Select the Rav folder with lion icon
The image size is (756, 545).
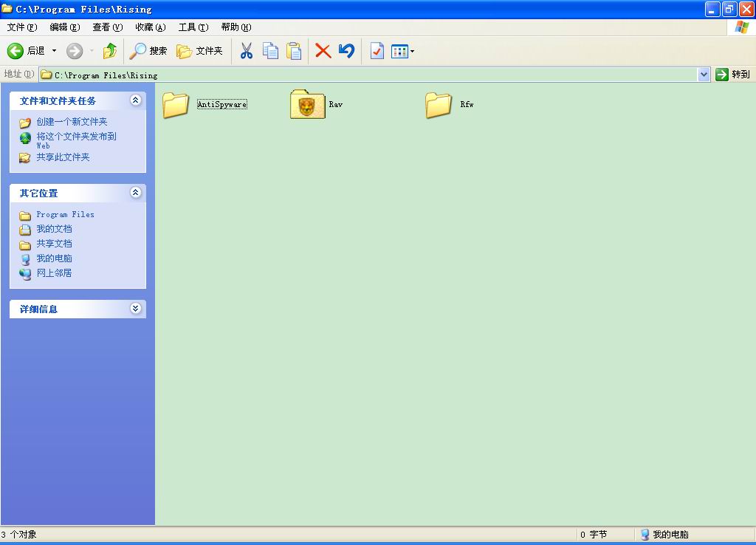(307, 104)
